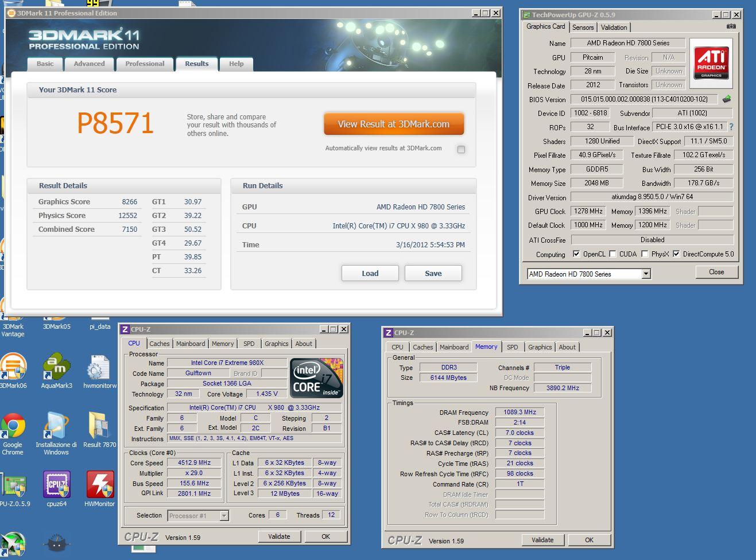
Task: Open About tab in CPU-Z CPU window
Action: (x=304, y=344)
